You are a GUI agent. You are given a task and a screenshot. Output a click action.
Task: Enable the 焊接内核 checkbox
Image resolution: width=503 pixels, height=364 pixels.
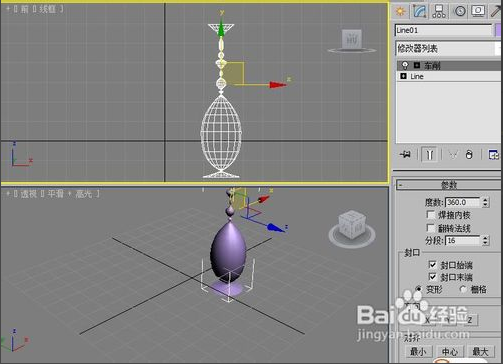click(431, 215)
